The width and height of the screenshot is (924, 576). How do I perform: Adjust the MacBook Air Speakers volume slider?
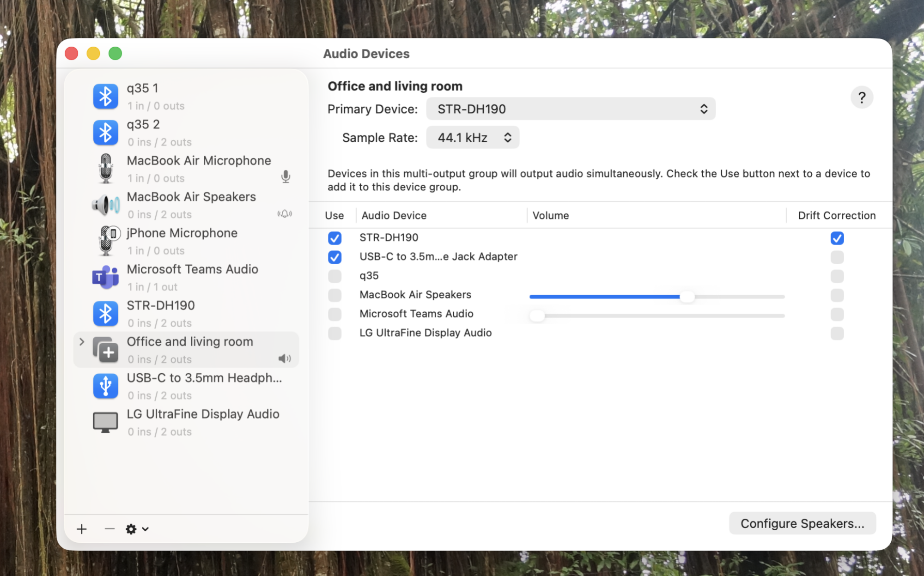tap(687, 297)
